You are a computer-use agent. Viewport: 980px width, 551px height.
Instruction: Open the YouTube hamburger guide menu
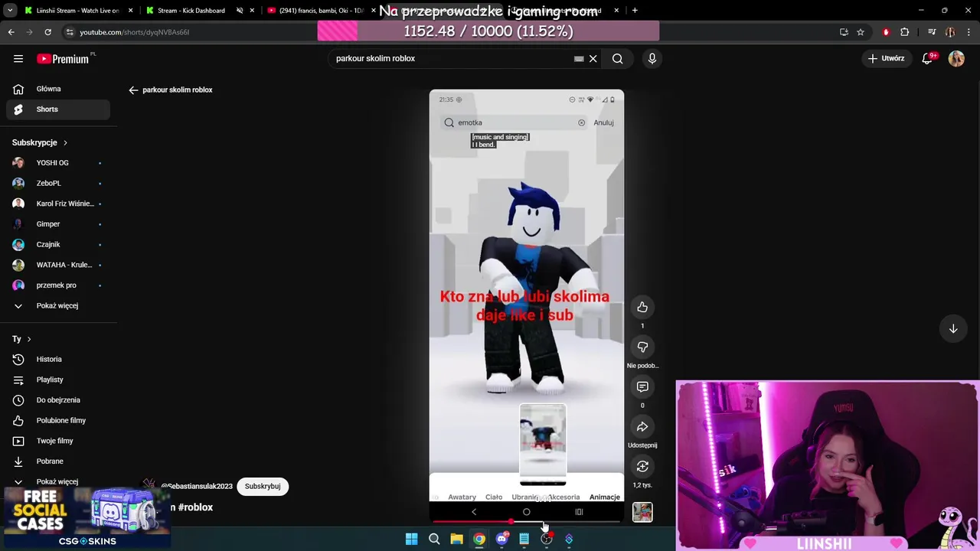(18, 59)
